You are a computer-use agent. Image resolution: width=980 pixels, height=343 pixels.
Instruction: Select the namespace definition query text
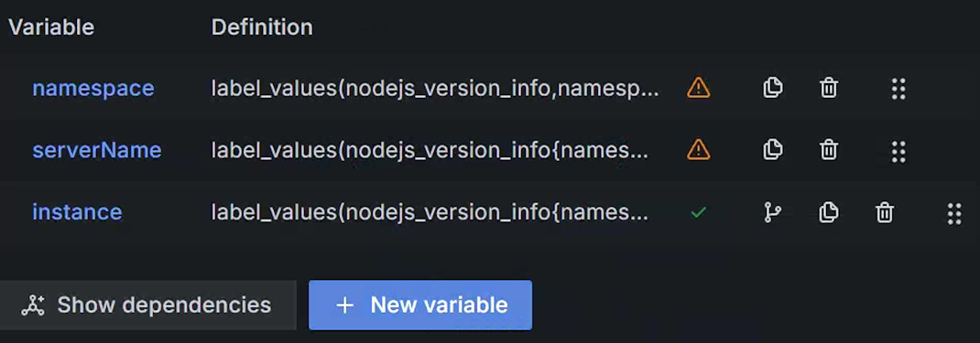click(x=435, y=89)
